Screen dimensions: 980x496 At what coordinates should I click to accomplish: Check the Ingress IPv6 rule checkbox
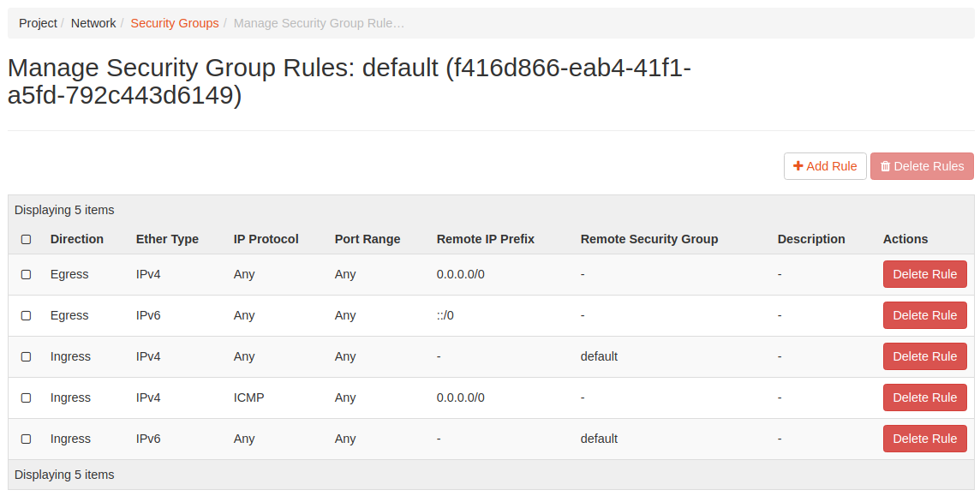tap(26, 439)
